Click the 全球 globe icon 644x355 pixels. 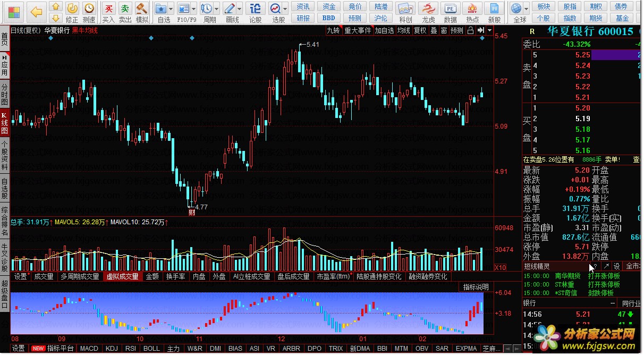pyautogui.click(x=516, y=9)
